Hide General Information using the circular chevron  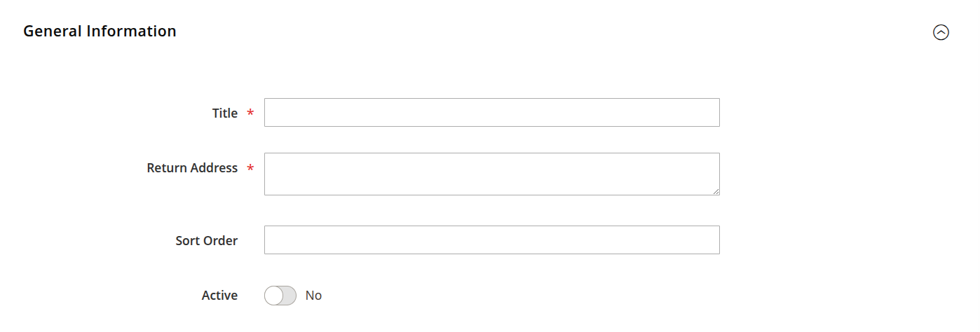pyautogui.click(x=941, y=32)
